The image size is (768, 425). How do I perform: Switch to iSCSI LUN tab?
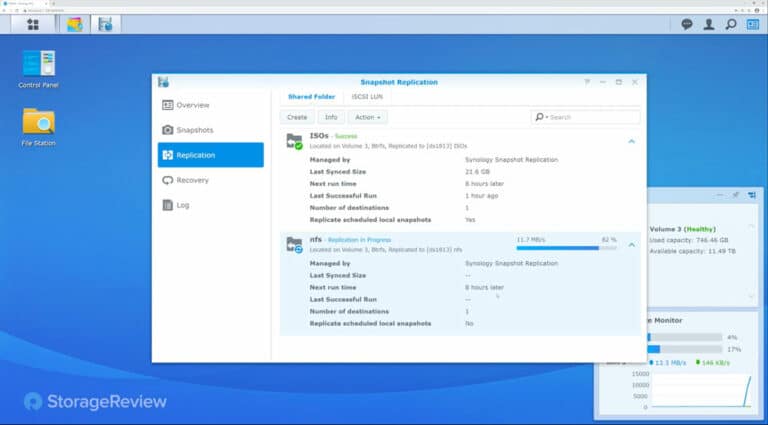[367, 97]
